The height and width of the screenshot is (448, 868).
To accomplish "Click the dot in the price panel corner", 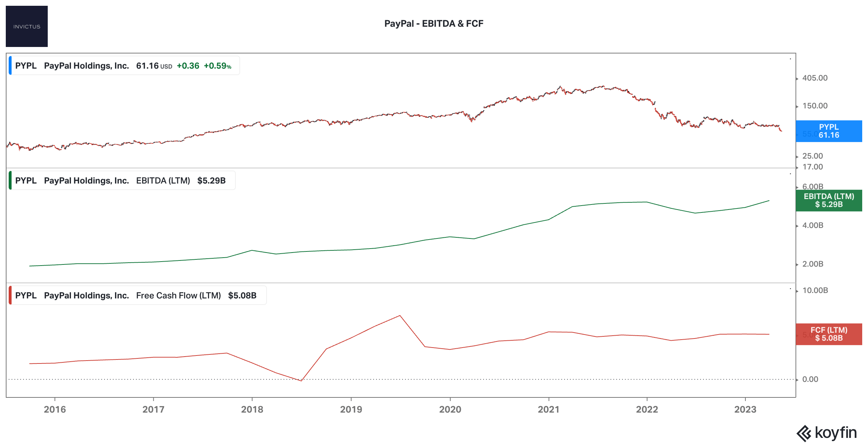I will [790, 59].
